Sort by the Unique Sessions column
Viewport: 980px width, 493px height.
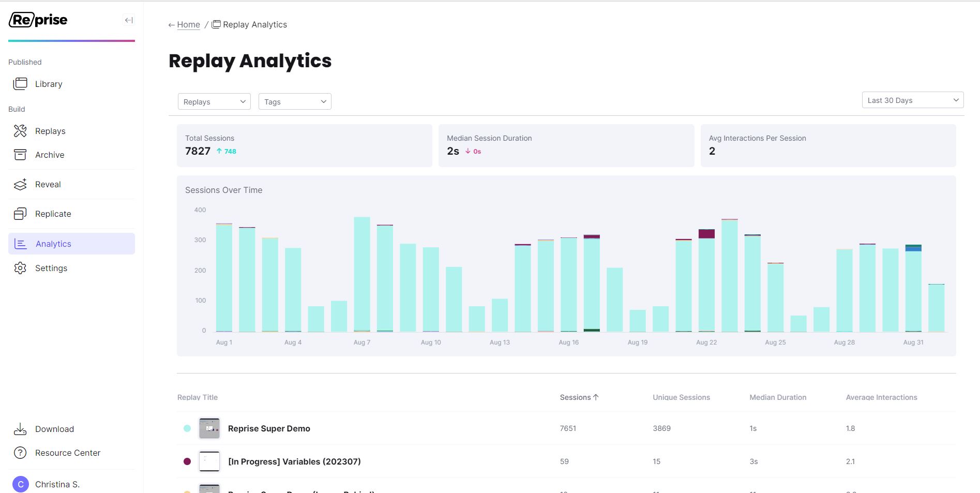coord(681,397)
